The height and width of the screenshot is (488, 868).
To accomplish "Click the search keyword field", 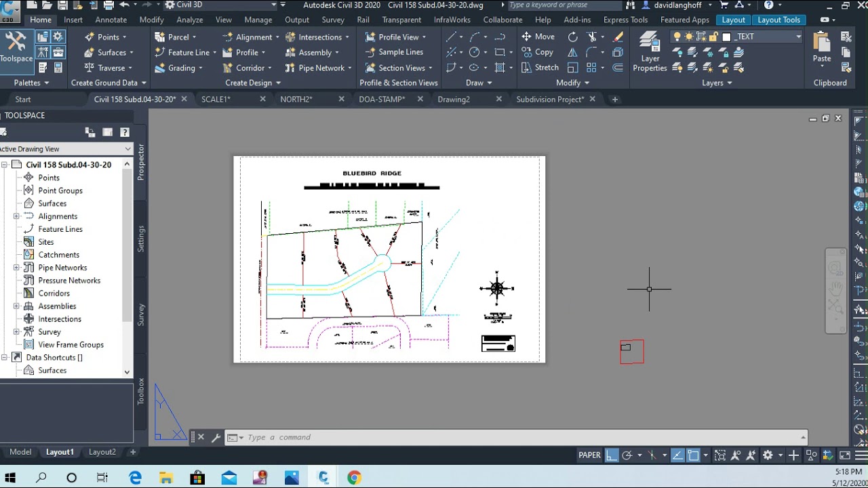I will 563,5.
